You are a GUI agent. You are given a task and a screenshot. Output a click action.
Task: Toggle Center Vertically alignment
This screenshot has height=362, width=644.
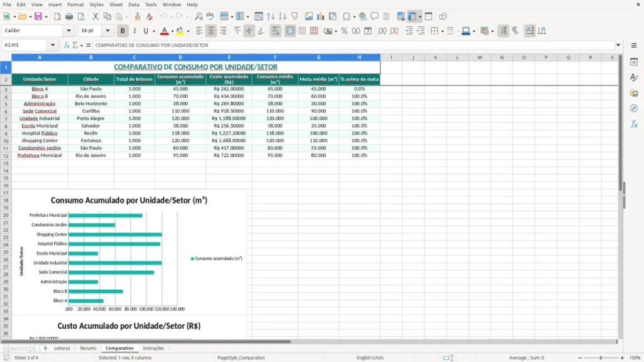point(249,31)
